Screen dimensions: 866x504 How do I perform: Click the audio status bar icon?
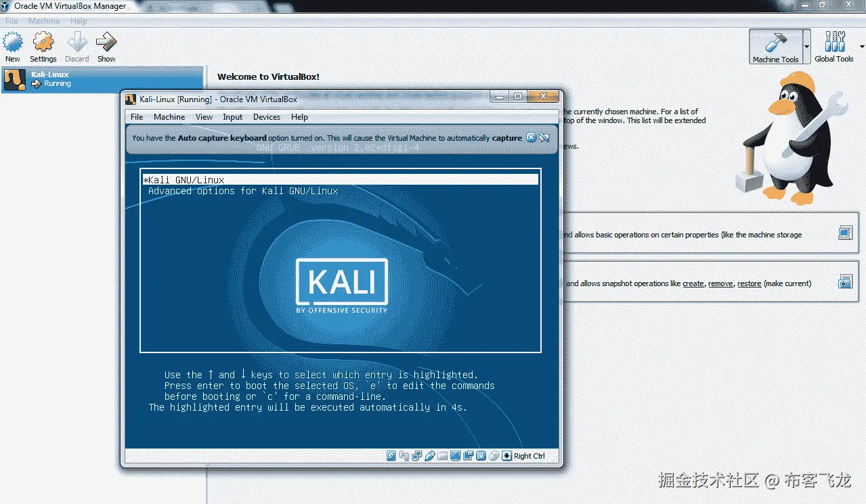tap(404, 456)
